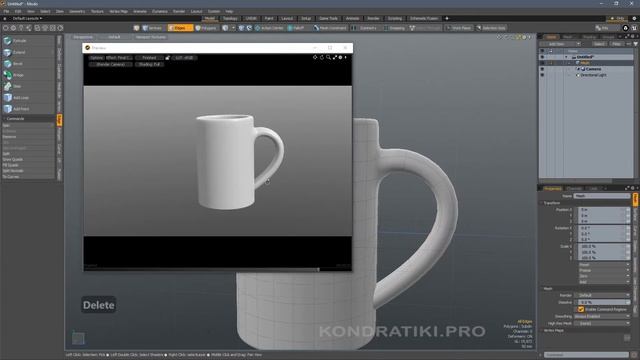Open the High Res Mesh dropdown

(x=602, y=323)
